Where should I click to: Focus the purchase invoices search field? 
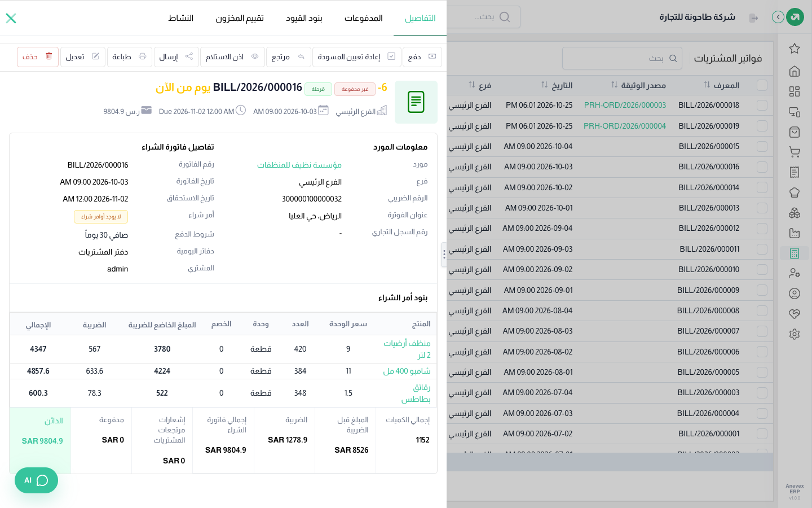[623, 58]
